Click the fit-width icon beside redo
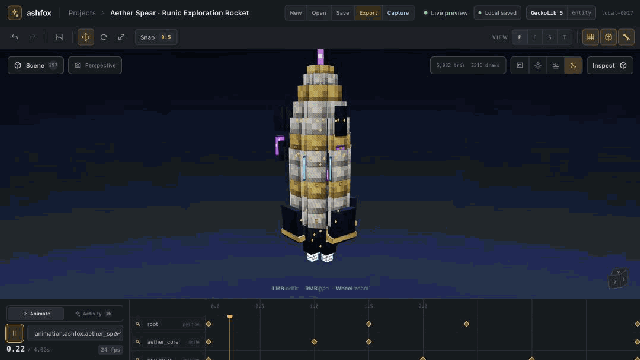This screenshot has height=360, width=640. 59,37
